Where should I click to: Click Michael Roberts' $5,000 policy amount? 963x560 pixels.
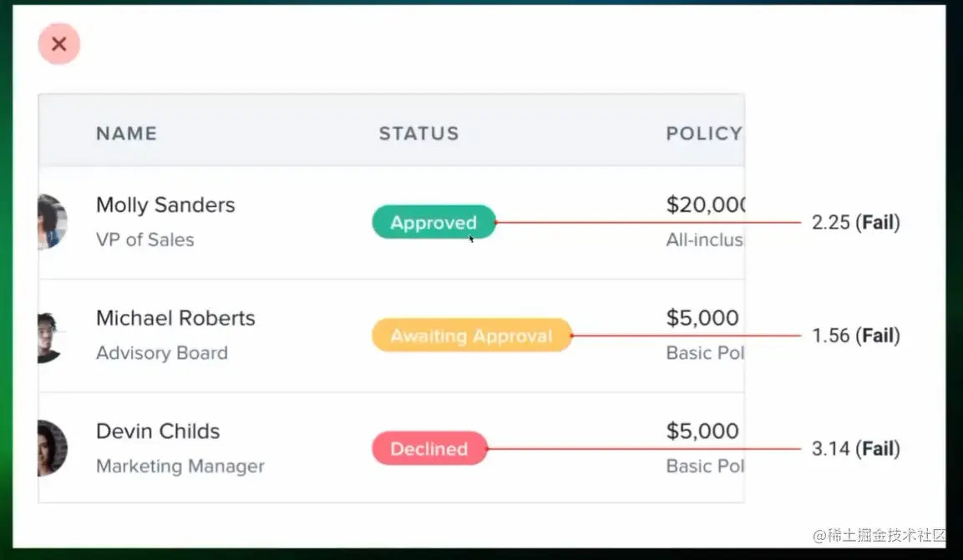(702, 318)
